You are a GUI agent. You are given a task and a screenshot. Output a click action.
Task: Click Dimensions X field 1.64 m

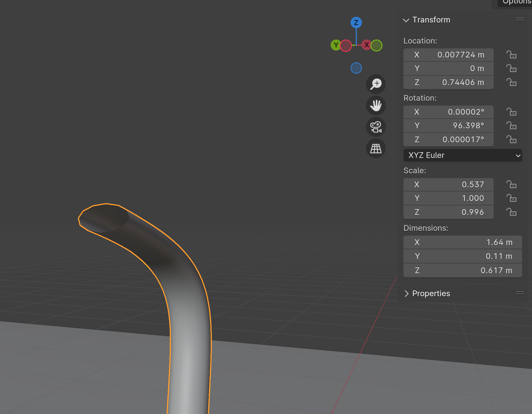tap(463, 242)
